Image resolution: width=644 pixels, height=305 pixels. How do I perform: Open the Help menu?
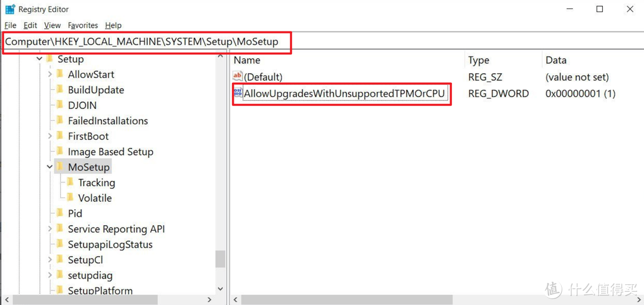point(113,26)
